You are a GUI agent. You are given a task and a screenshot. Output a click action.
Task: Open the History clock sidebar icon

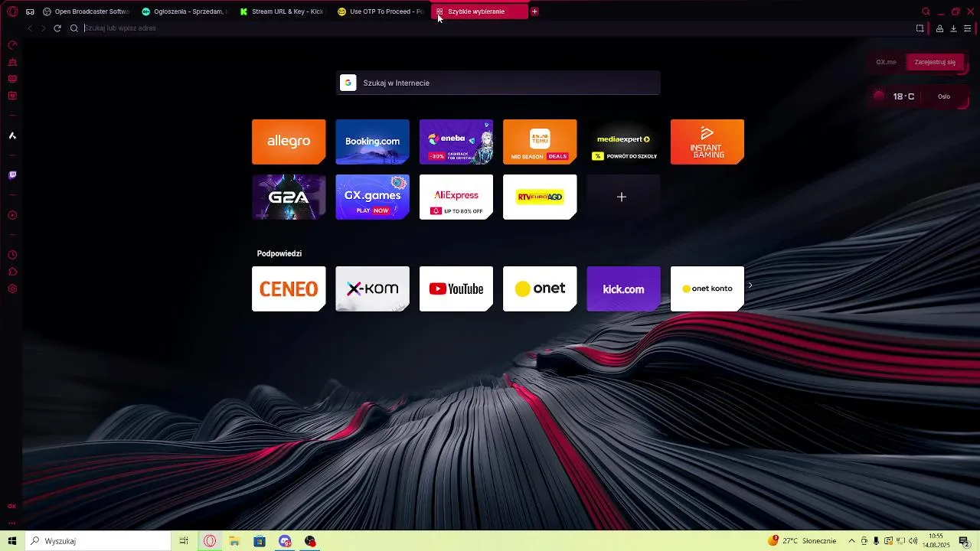click(x=12, y=255)
